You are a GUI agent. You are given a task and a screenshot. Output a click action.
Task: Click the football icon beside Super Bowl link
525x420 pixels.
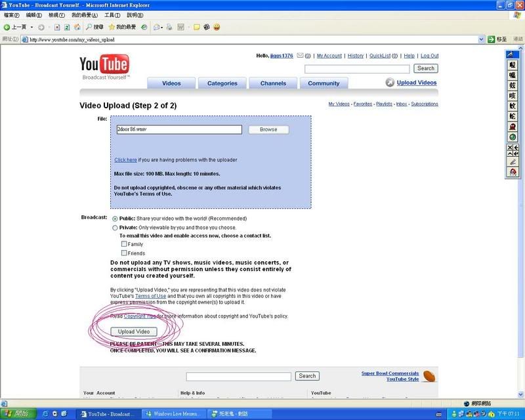(429, 376)
